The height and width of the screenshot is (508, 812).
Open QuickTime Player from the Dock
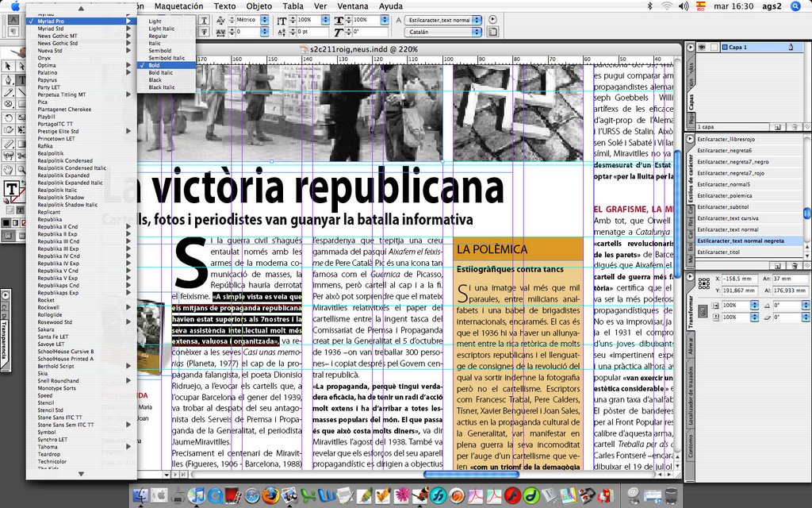215,495
